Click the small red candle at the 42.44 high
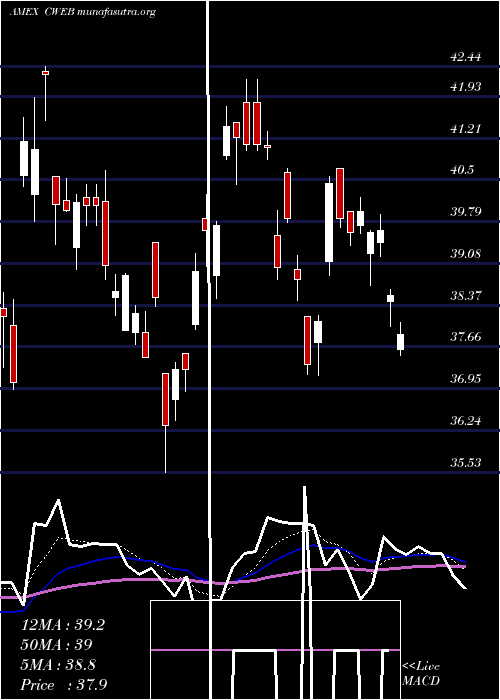 click(x=46, y=73)
